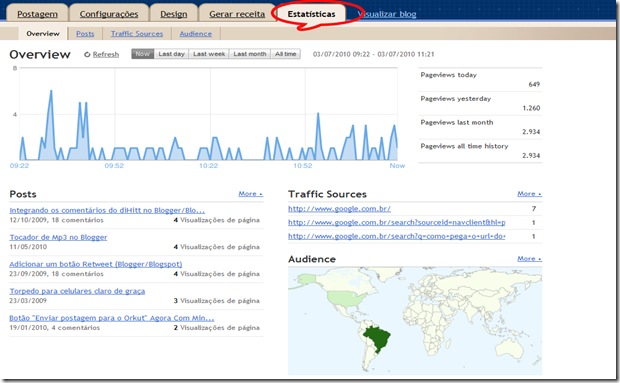Click the 19/01/2010, 4 comentários text
The height and width of the screenshot is (383, 620).
[x=55, y=328]
